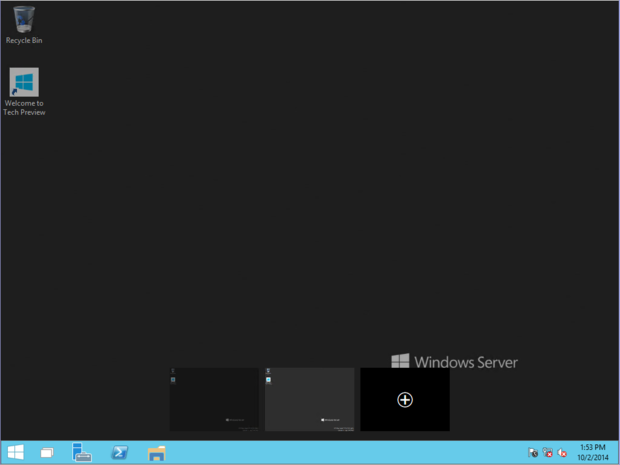Select the Recycle Bin desktop icon
This screenshot has width=620, height=465.
click(x=24, y=25)
